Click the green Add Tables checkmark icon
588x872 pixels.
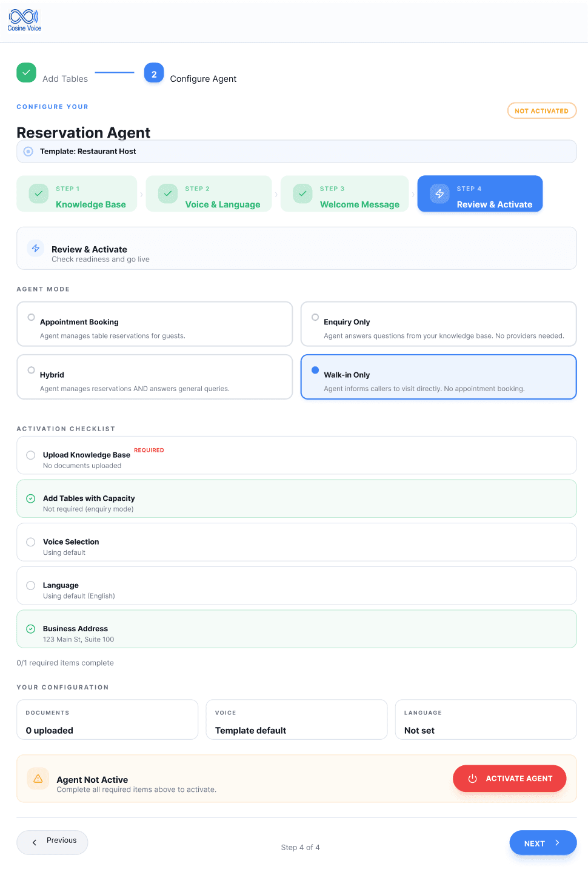[x=26, y=73]
